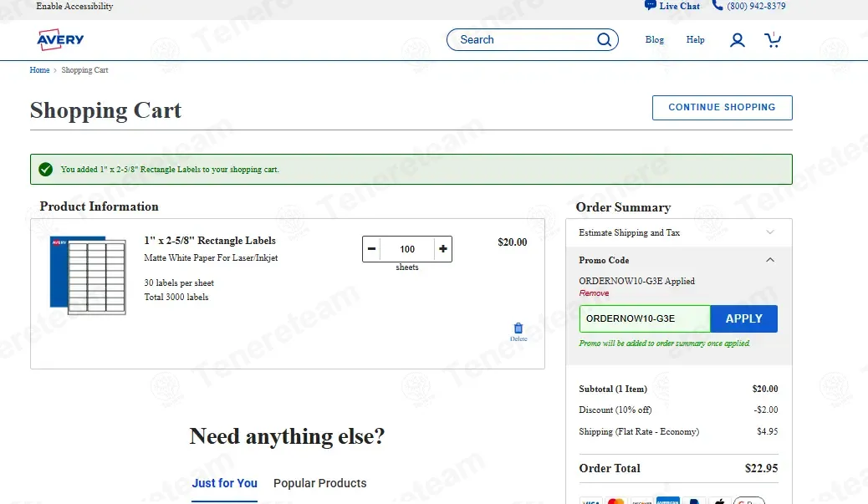Click the Shipping (Flat Rate - Economy) line

[678, 431]
